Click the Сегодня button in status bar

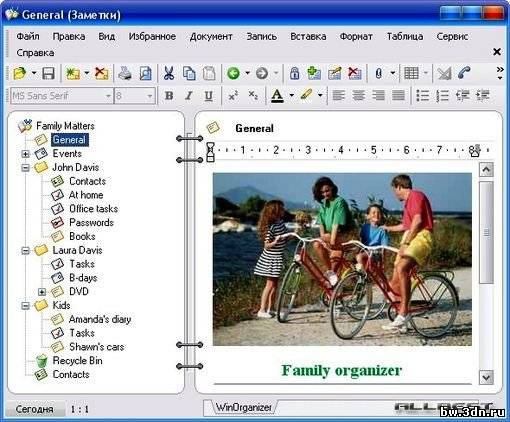34,409
